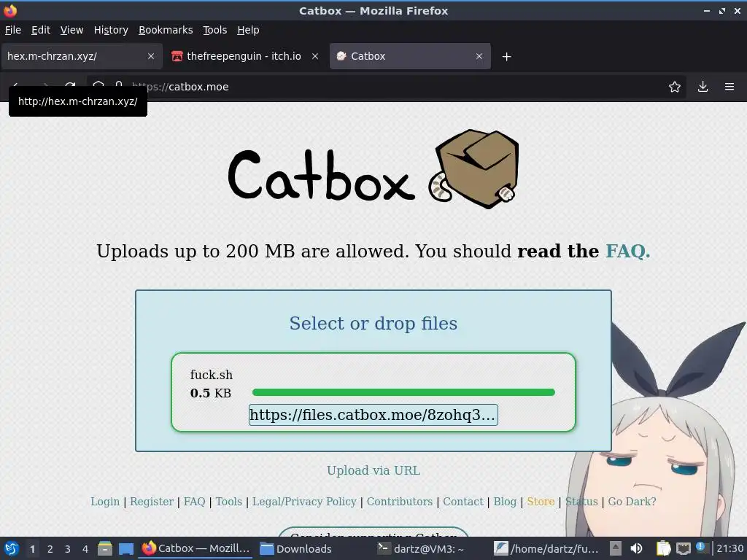Open the volume control tray icon

tap(636, 548)
